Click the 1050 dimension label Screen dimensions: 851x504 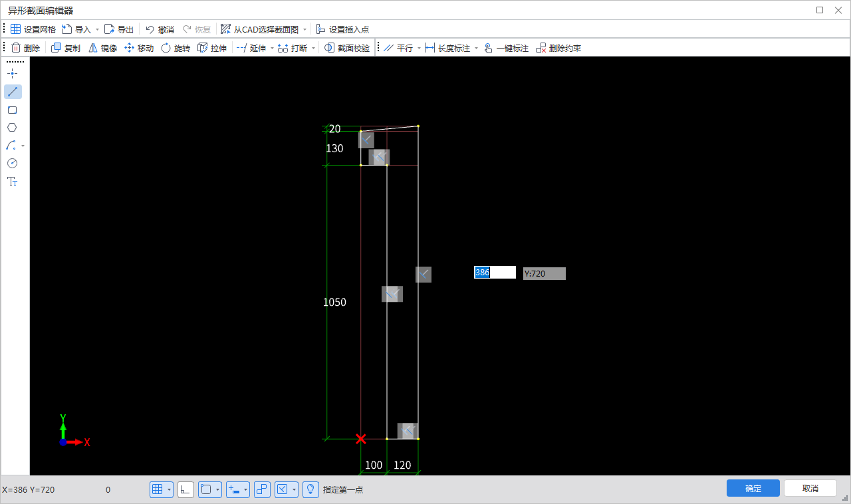click(x=334, y=302)
